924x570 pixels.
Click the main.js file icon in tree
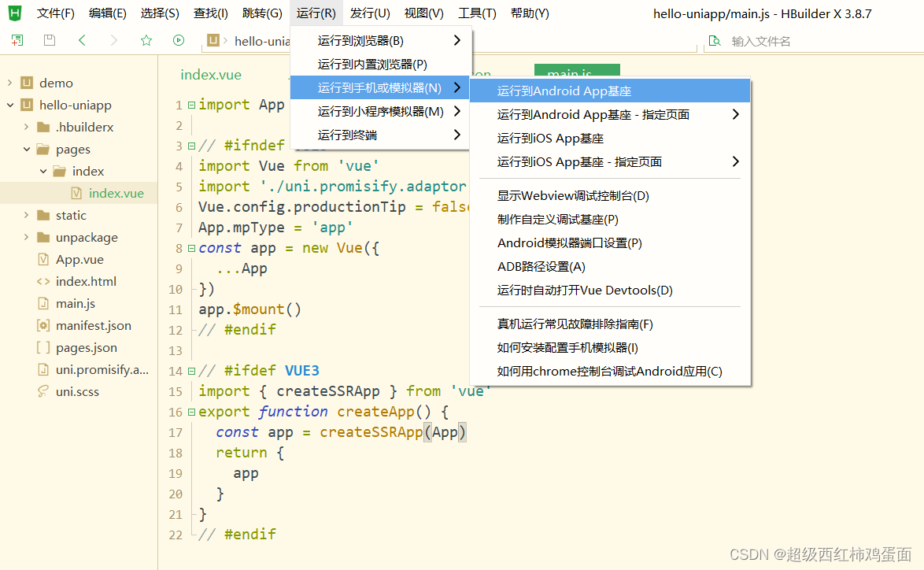pyautogui.click(x=43, y=304)
